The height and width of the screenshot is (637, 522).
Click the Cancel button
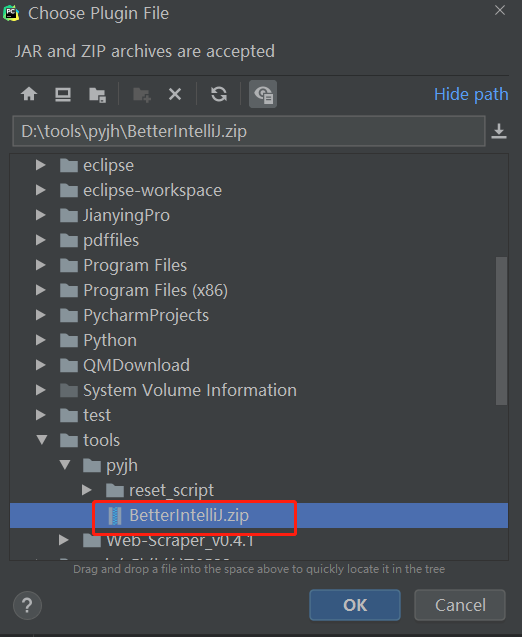[460, 605]
